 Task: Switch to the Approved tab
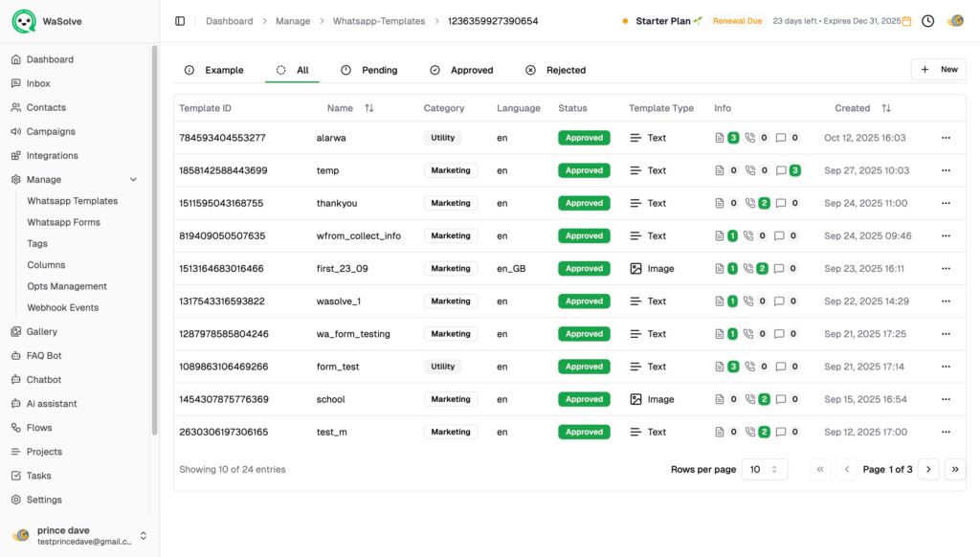pos(461,70)
